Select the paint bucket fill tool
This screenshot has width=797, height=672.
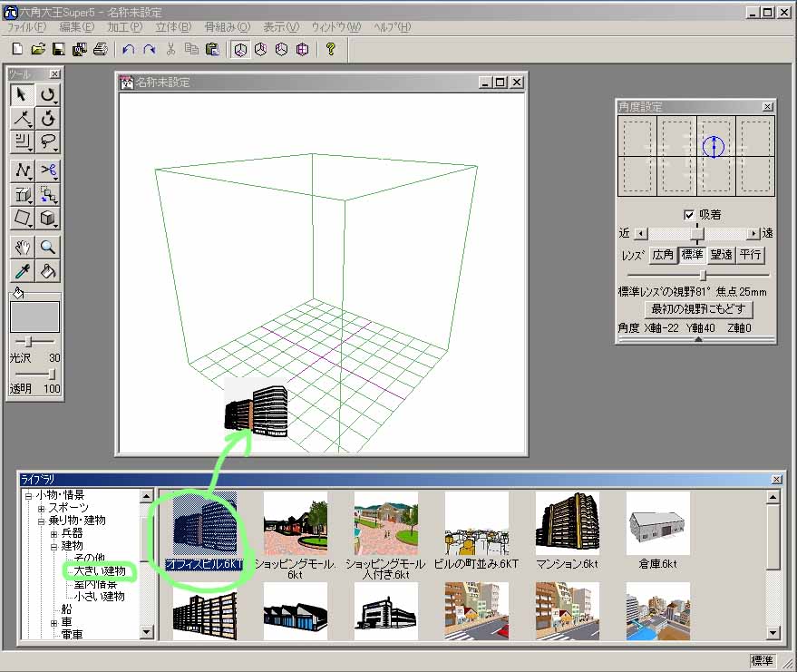(48, 271)
